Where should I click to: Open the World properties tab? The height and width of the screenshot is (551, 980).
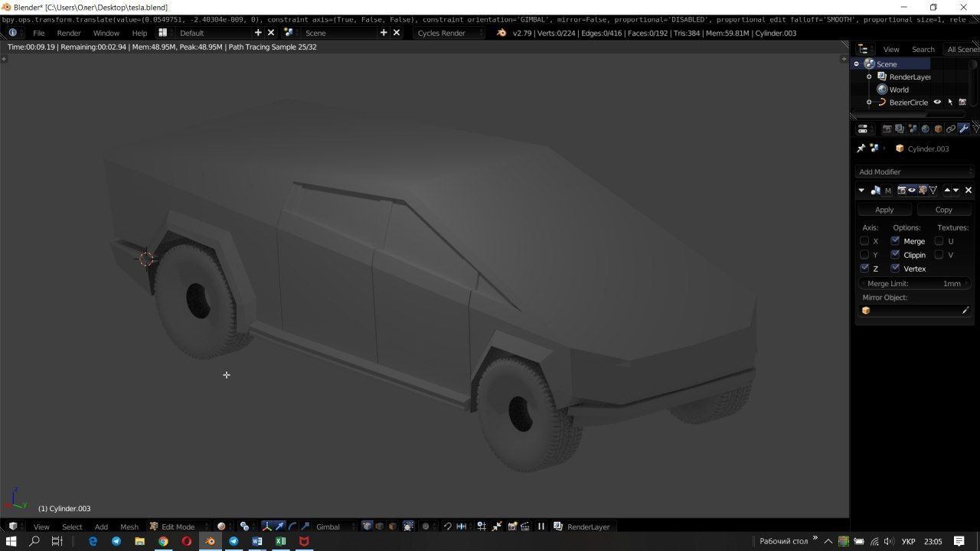[x=925, y=129]
